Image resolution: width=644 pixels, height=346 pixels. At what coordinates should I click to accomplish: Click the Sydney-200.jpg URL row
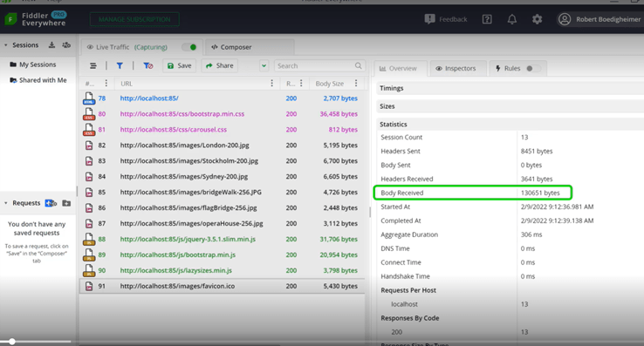tap(184, 177)
